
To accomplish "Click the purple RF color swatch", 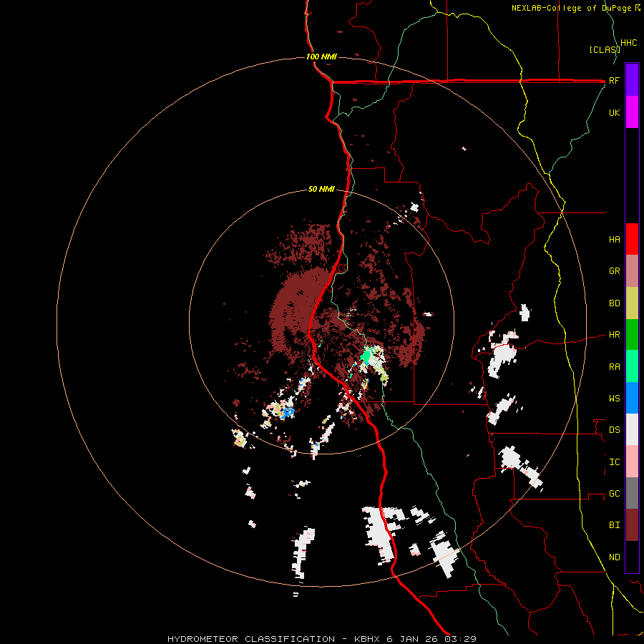I will point(632,80).
